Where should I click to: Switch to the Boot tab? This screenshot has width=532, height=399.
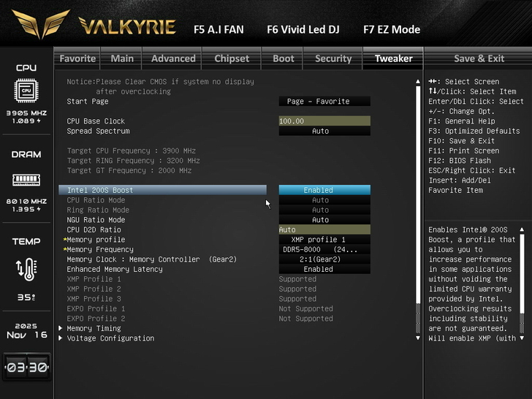283,58
